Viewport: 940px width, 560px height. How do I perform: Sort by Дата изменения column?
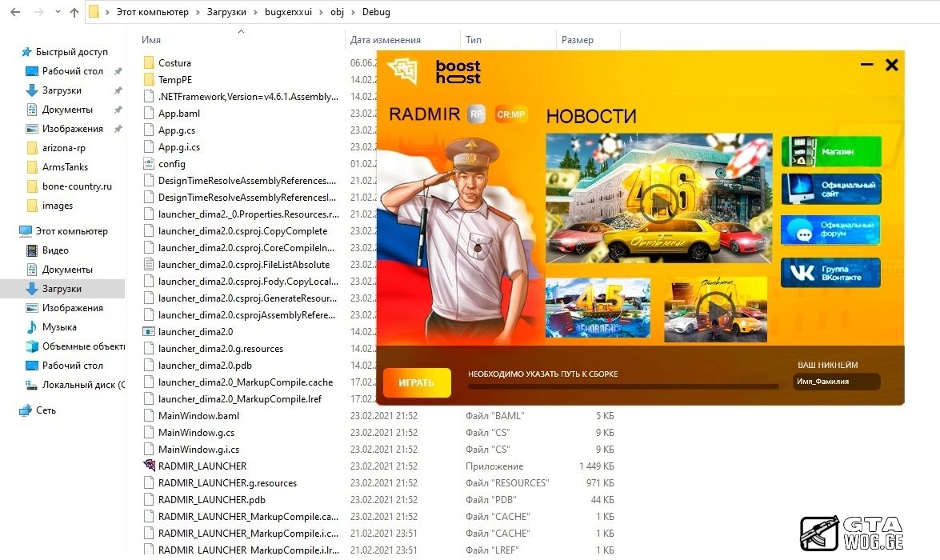tap(385, 40)
